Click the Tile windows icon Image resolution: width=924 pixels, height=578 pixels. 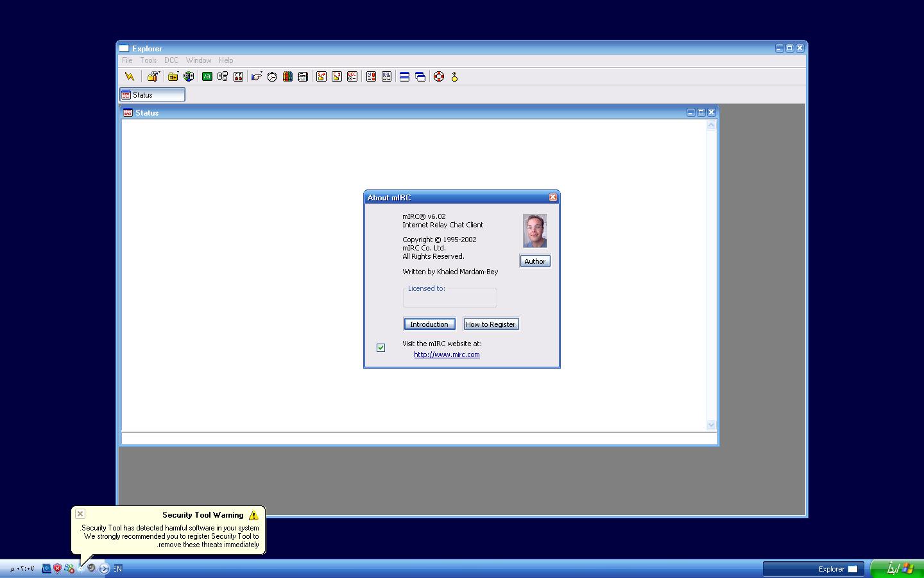point(405,76)
